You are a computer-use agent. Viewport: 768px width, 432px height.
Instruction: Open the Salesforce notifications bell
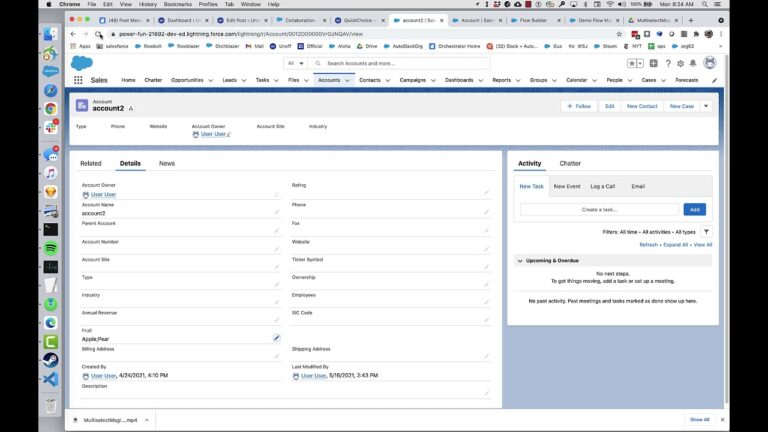click(695, 63)
